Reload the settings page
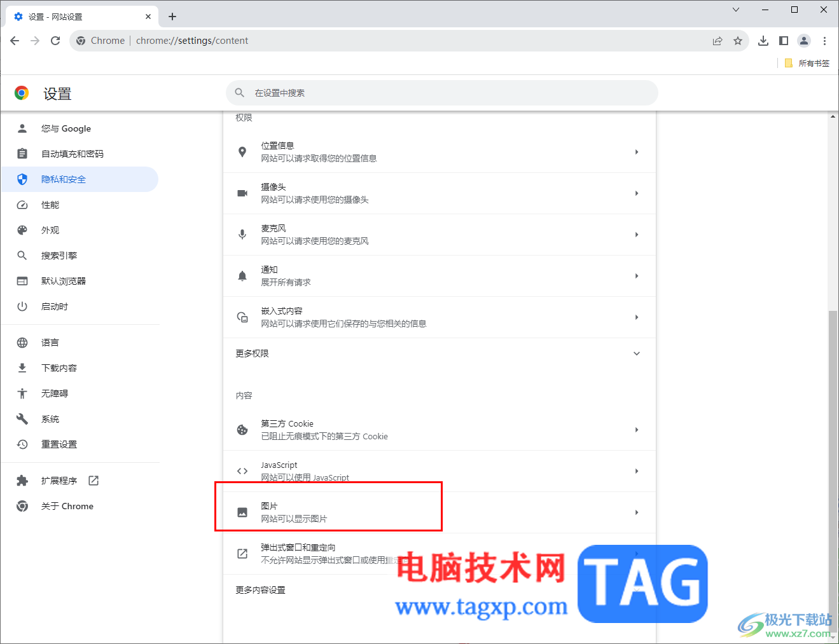Viewport: 839px width, 644px height. (x=55, y=41)
